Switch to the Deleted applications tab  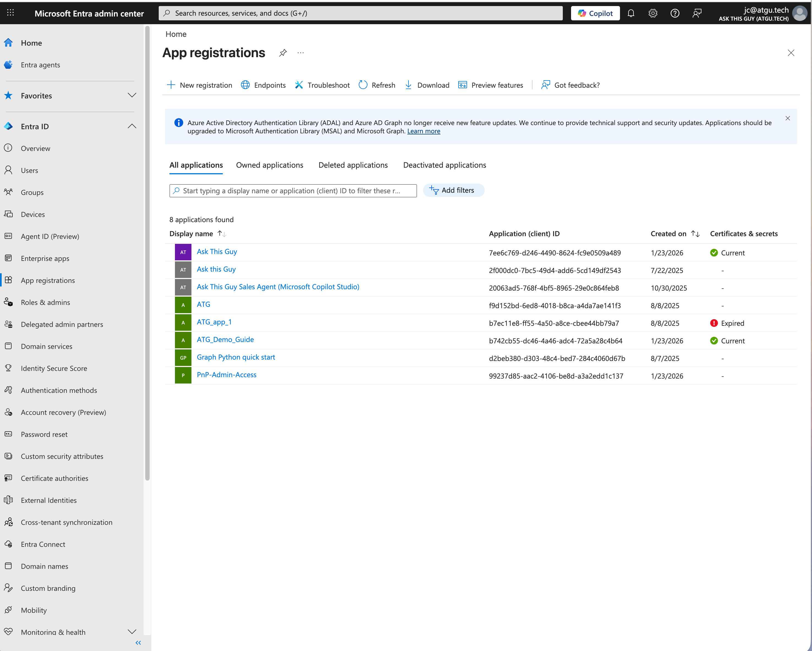(353, 165)
